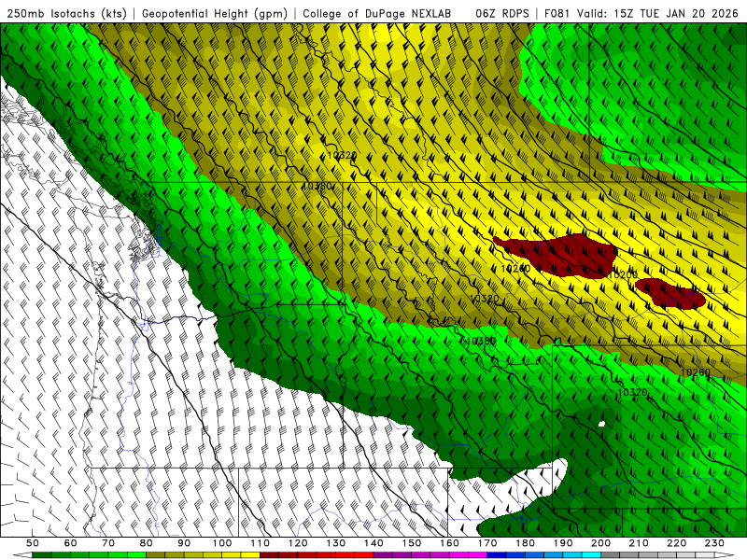Click the 200 value on the color scale
The image size is (747, 560).
coord(600,543)
